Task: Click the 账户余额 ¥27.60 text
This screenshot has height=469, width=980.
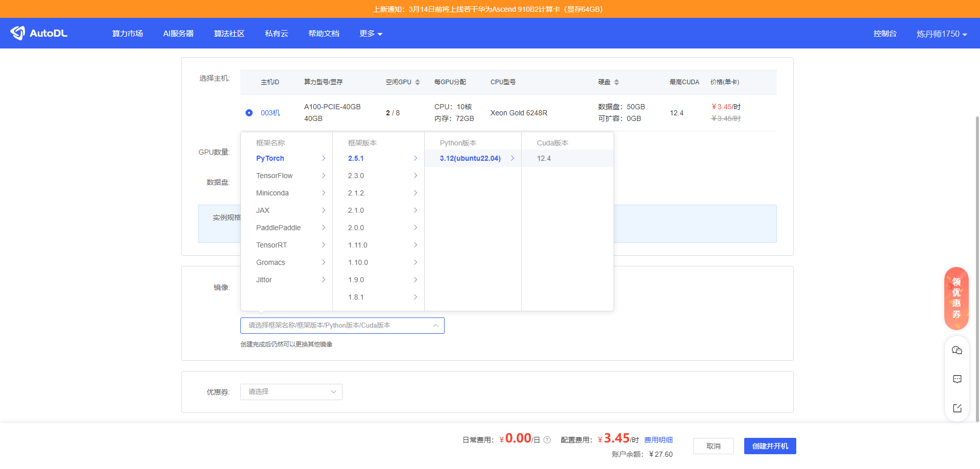Action: (x=642, y=454)
